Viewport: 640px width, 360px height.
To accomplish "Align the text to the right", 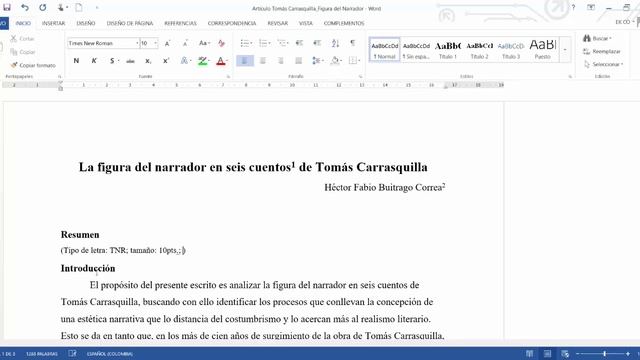I will click(x=281, y=61).
